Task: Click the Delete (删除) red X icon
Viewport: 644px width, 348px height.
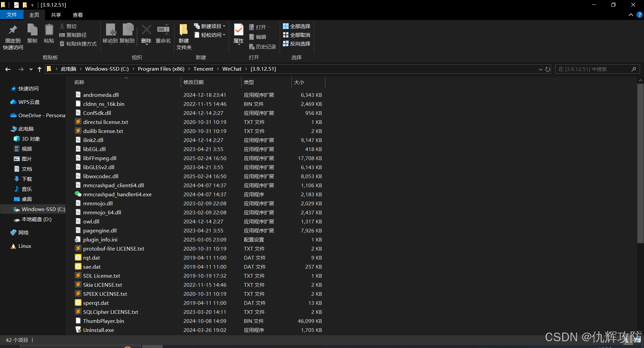Action: pyautogui.click(x=146, y=29)
